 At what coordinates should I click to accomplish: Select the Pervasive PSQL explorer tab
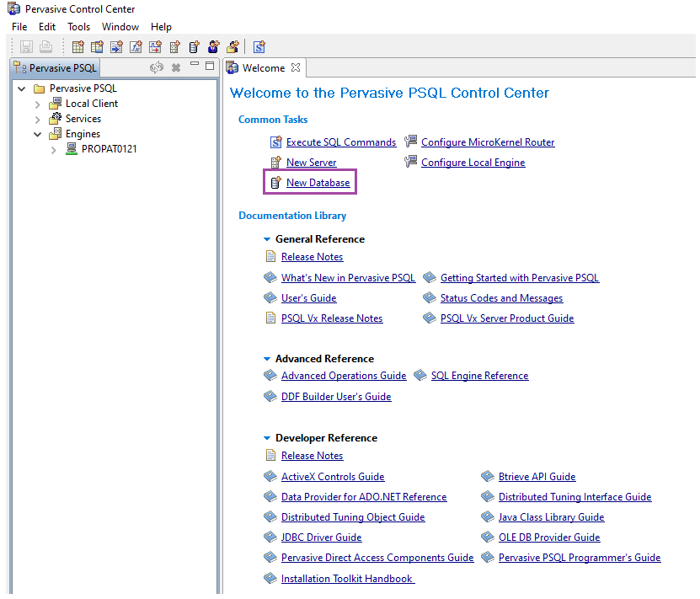(x=56, y=68)
